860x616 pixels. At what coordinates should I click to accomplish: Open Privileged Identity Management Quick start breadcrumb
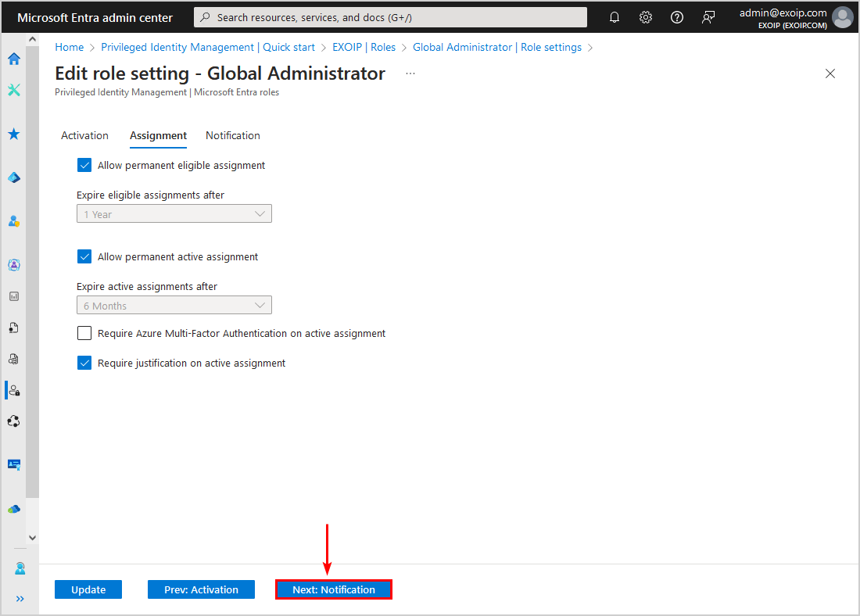coord(208,47)
